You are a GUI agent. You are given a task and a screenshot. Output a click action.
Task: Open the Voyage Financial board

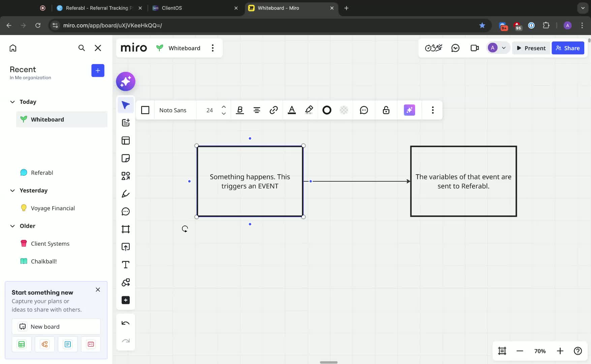[x=53, y=208]
